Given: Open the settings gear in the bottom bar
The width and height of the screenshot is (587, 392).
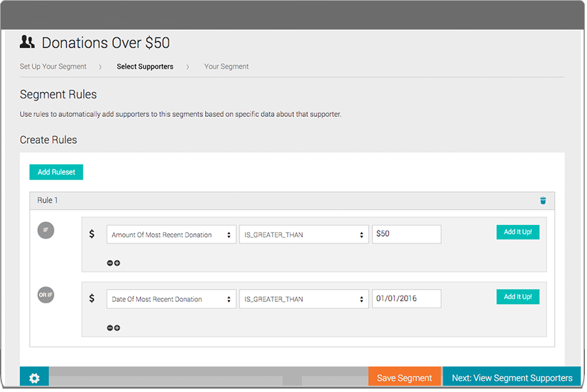Looking at the screenshot, I should point(34,378).
